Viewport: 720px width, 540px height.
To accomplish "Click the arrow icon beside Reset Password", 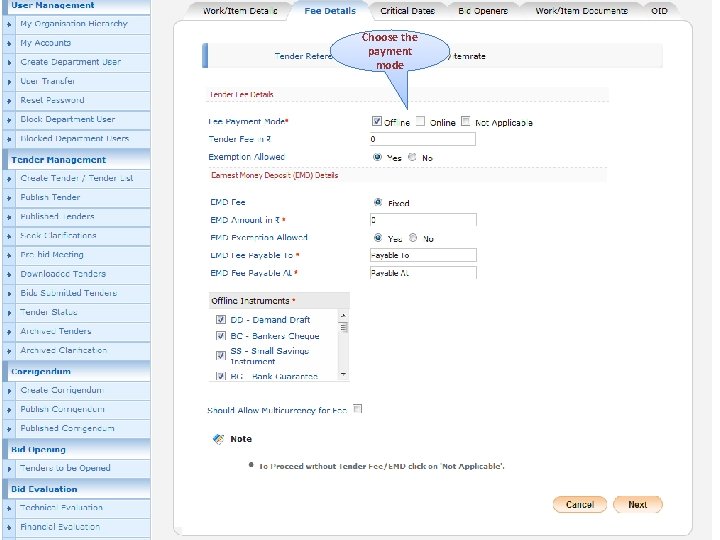I will 9,101.
